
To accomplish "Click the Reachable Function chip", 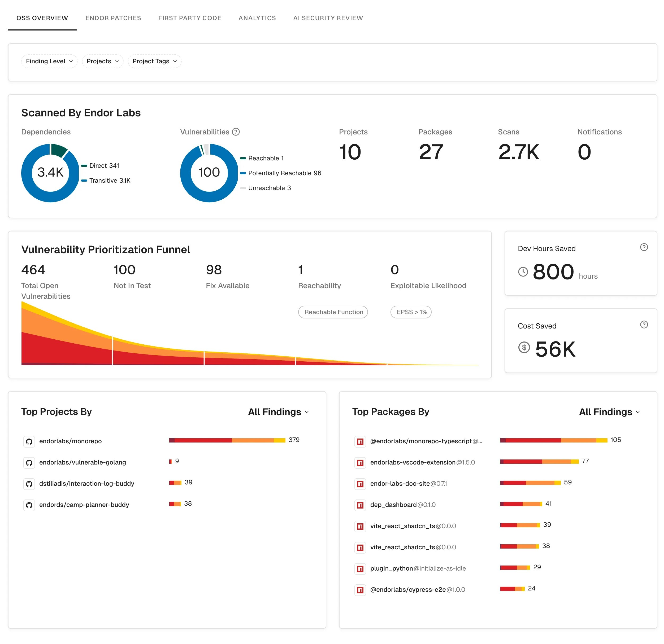I will (x=333, y=312).
